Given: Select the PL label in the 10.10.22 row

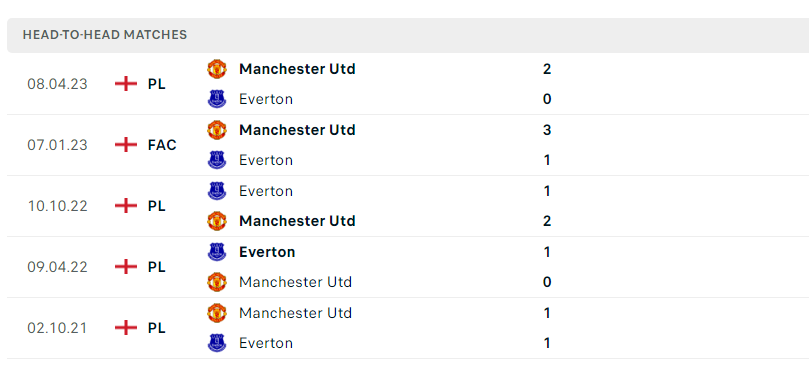Looking at the screenshot, I should click(x=156, y=206).
